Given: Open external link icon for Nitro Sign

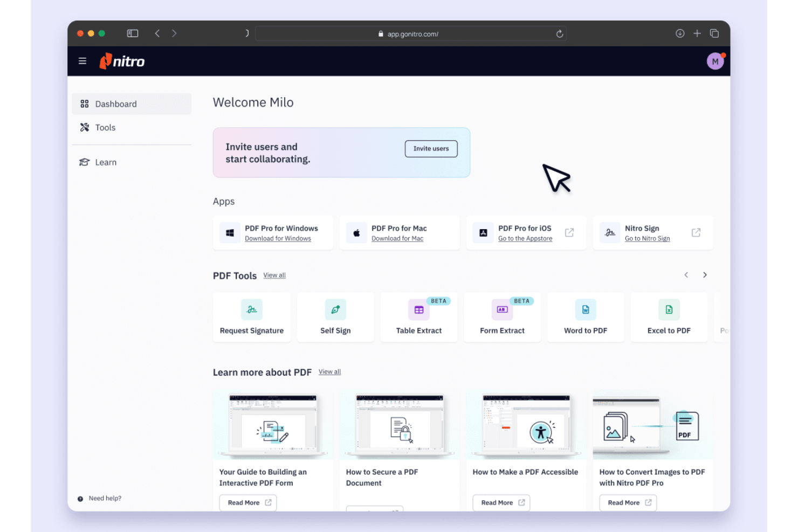Looking at the screenshot, I should click(x=696, y=232).
